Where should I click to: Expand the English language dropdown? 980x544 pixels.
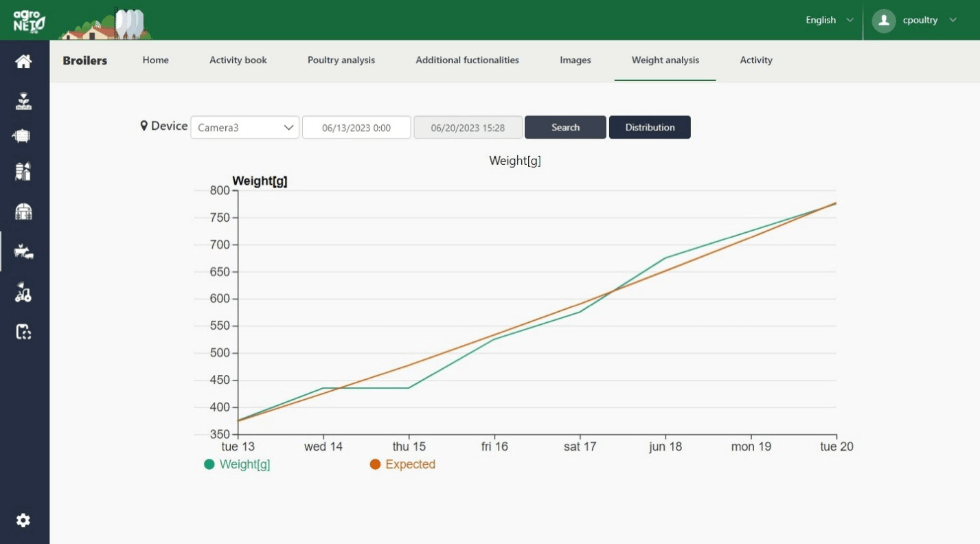(x=830, y=20)
